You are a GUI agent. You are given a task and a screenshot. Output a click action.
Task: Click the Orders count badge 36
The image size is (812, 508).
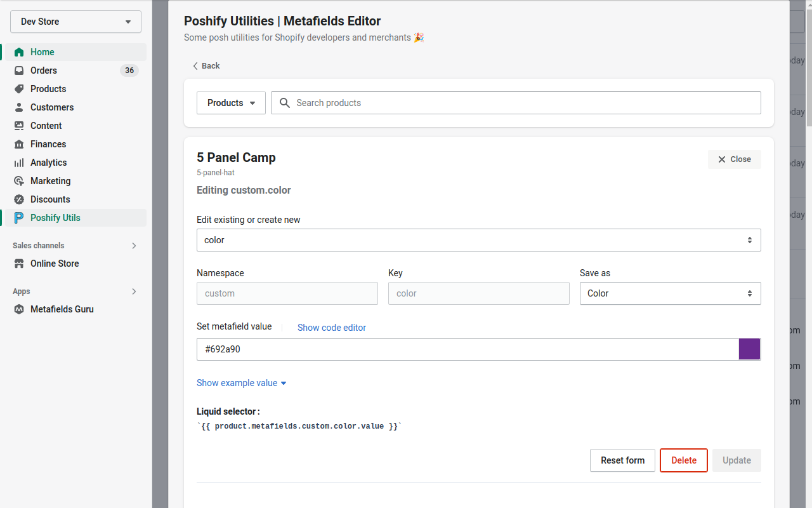pyautogui.click(x=129, y=70)
